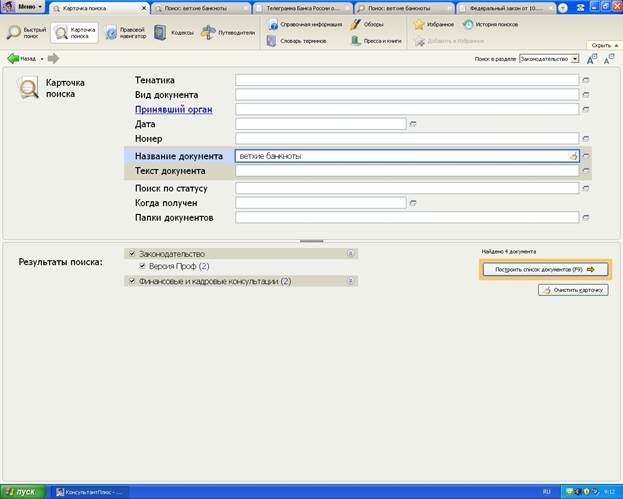
Task: Click КонсультантПлюс taskbar button
Action: pyautogui.click(x=91, y=492)
